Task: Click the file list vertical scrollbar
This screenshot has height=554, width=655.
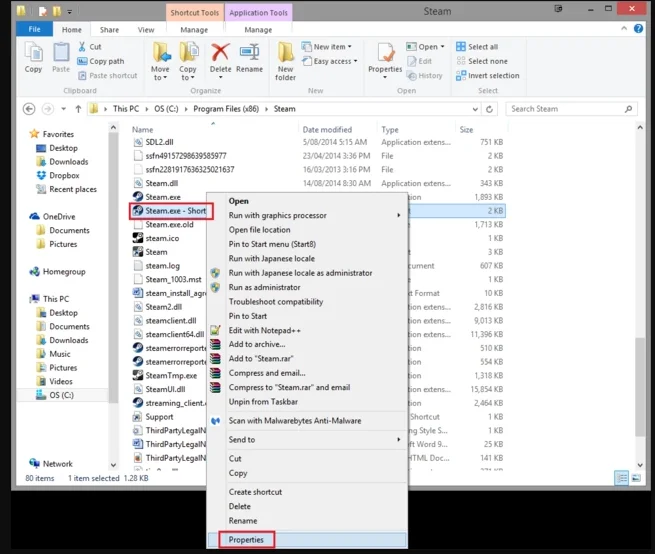Action: tap(640, 386)
